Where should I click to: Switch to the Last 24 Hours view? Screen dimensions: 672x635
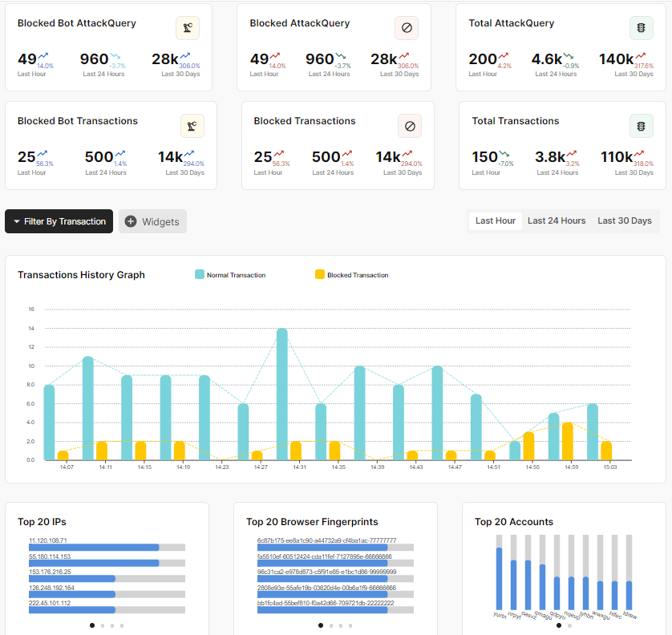click(557, 220)
